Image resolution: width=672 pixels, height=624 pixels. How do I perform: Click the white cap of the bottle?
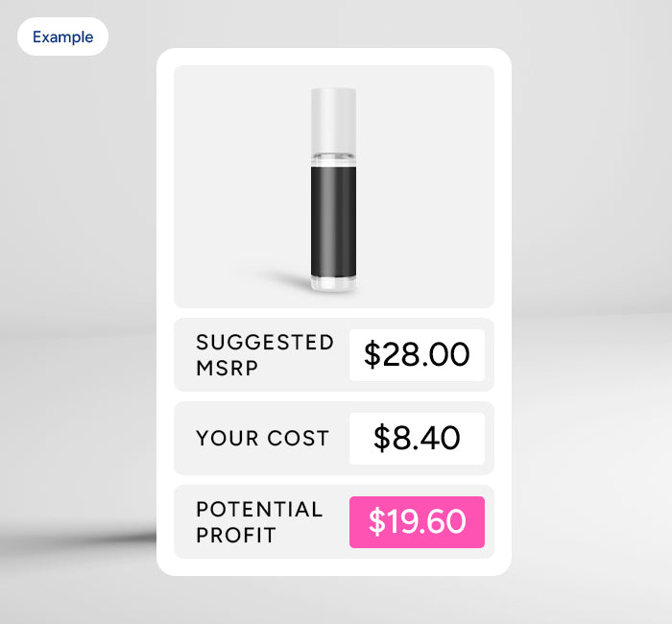coord(334,118)
